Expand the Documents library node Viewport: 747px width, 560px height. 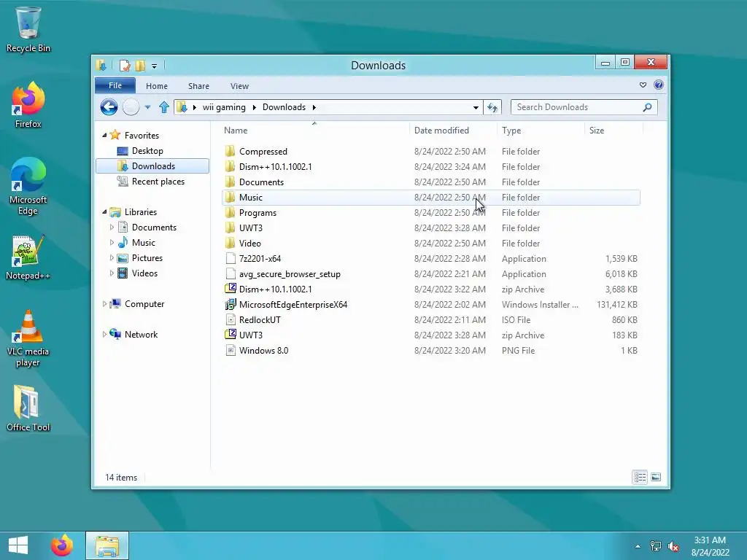point(112,227)
